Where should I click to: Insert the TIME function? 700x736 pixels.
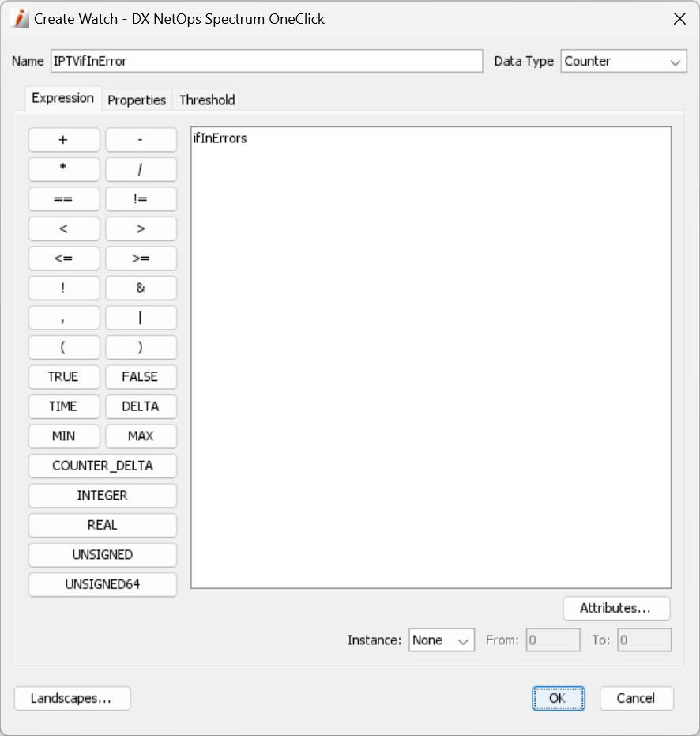coord(64,406)
